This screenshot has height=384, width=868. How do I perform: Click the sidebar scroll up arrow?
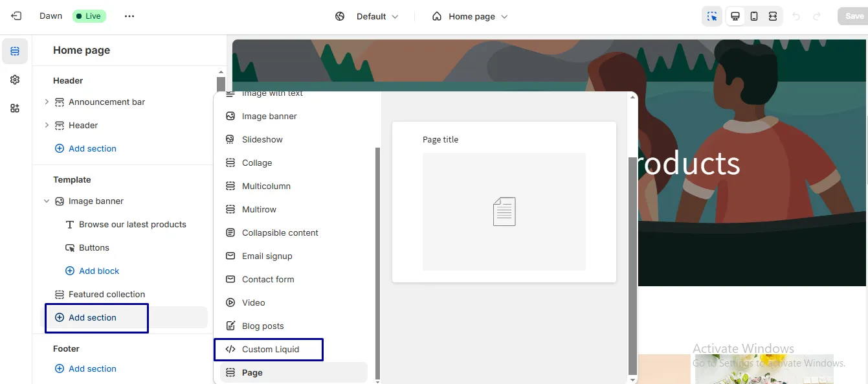[221, 73]
